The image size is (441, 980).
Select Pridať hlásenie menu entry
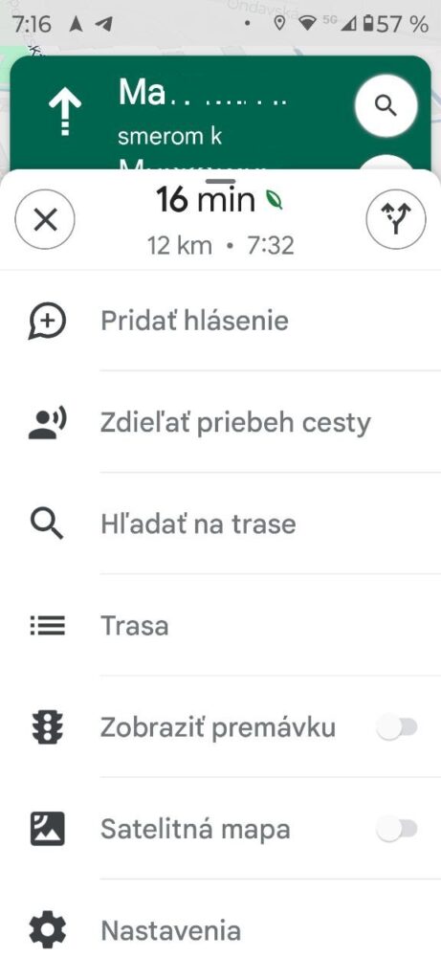220,322
